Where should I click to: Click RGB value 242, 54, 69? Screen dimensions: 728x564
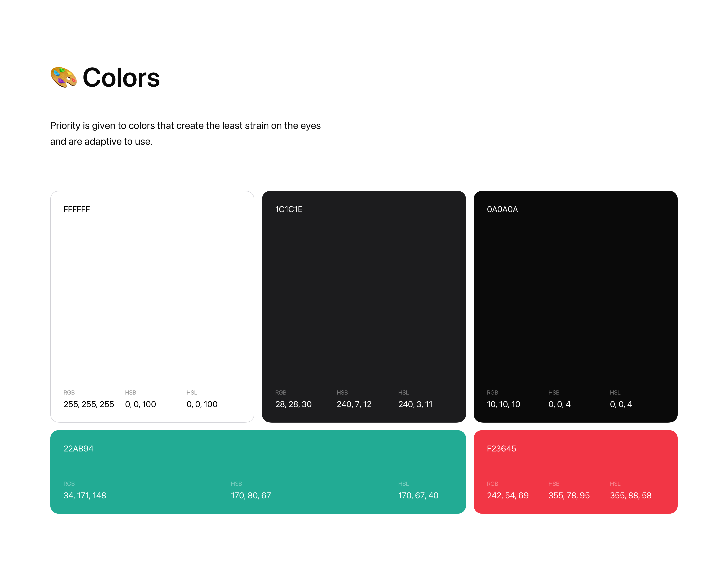click(x=508, y=496)
